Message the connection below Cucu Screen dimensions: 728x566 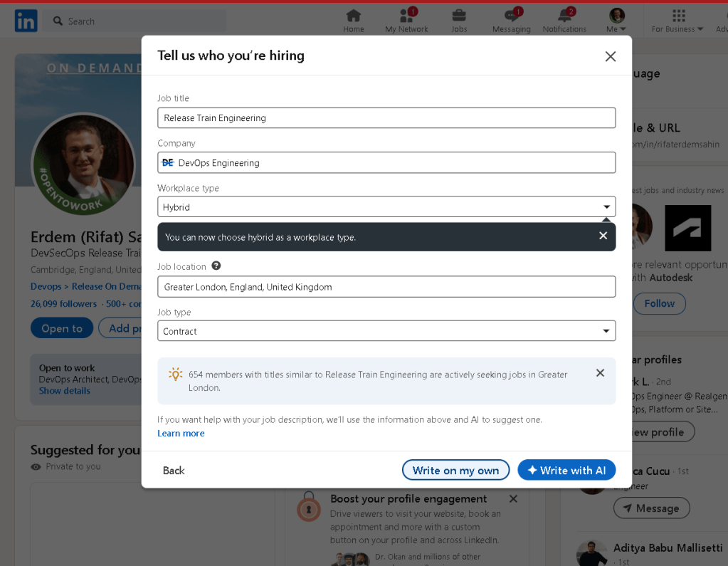[x=651, y=508]
